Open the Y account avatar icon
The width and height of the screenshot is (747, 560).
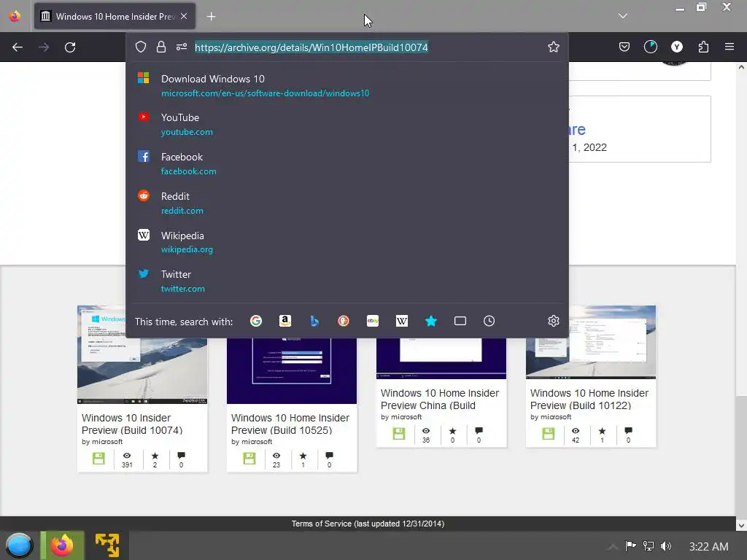[x=676, y=47]
